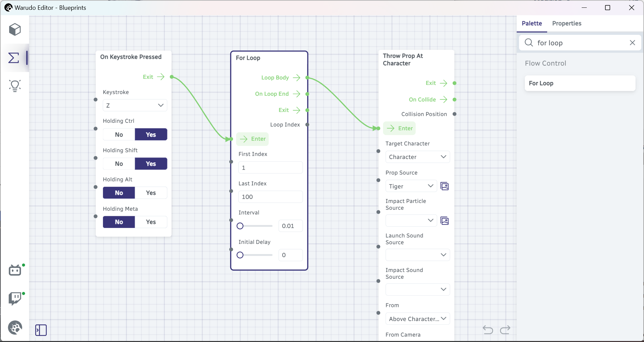This screenshot has height=342, width=644.
Task: Select the For Loop node title in the graph
Action: (x=248, y=58)
